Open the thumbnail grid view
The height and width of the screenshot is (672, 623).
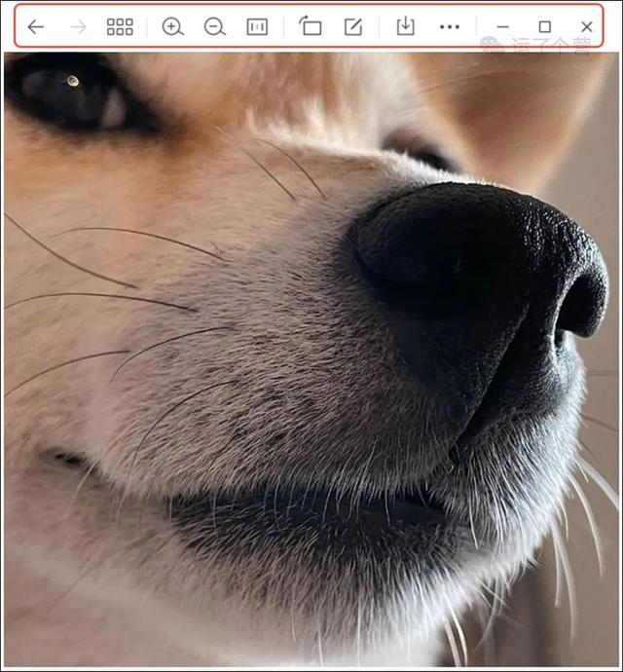[x=120, y=27]
